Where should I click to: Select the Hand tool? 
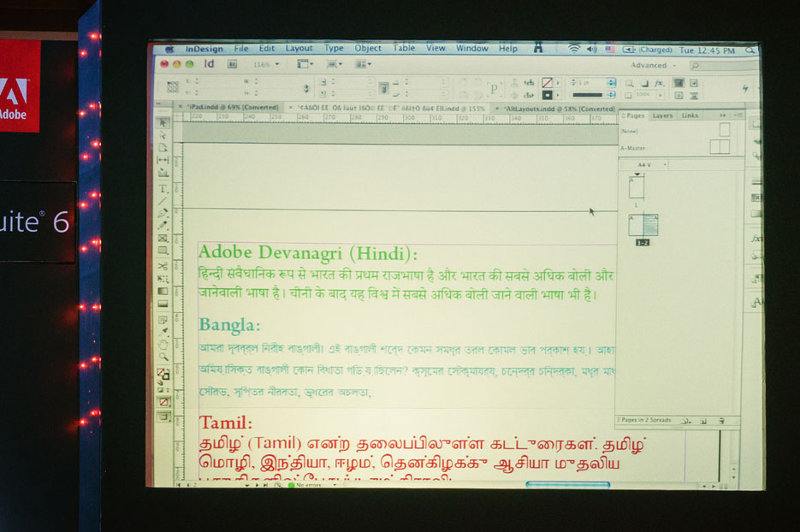163,345
